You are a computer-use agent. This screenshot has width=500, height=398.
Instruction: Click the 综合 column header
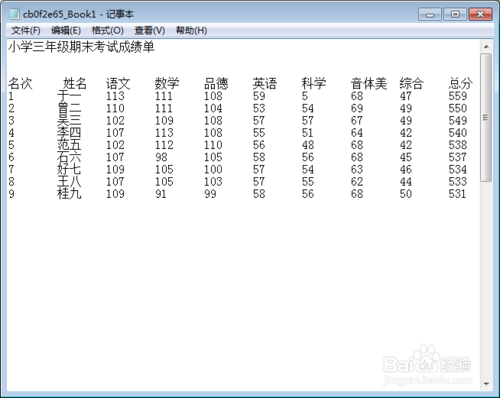pyautogui.click(x=411, y=83)
